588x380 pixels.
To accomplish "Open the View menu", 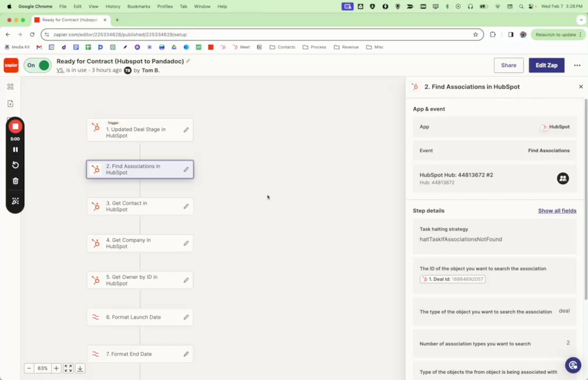I will pyautogui.click(x=93, y=6).
